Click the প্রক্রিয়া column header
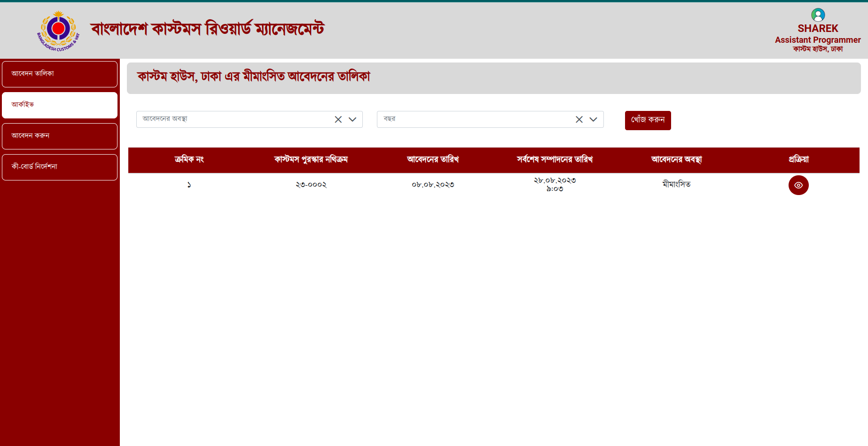 coord(798,160)
